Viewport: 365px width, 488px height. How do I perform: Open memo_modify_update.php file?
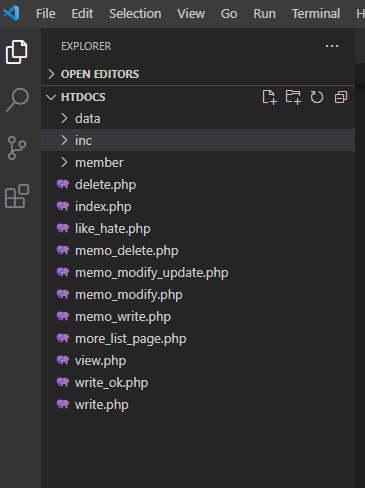(x=152, y=273)
